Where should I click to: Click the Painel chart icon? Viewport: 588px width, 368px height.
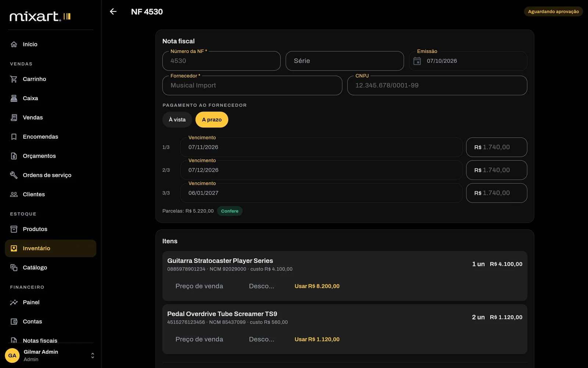[14, 302]
